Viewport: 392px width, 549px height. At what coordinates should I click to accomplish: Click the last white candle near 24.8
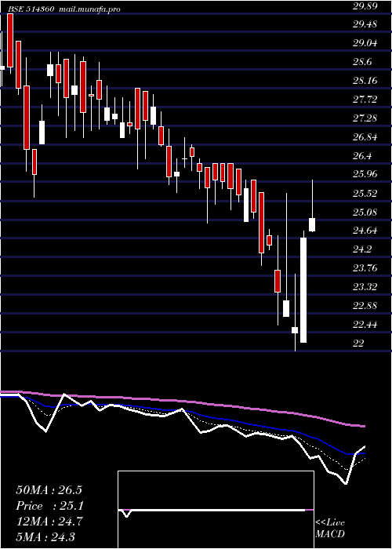pyautogui.click(x=312, y=224)
